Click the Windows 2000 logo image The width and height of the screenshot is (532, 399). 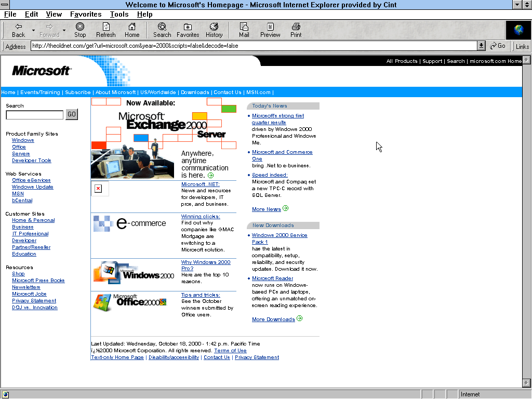pyautogui.click(x=134, y=273)
